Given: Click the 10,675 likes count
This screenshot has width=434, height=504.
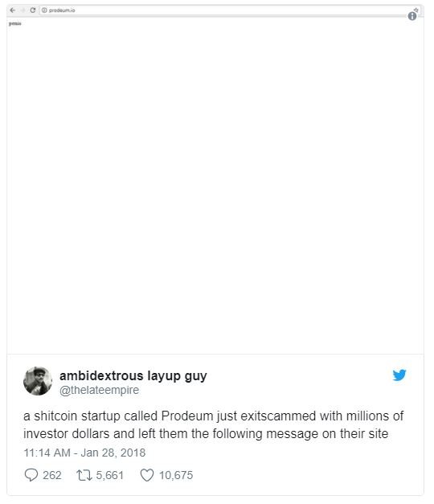Looking at the screenshot, I should click(x=176, y=475).
